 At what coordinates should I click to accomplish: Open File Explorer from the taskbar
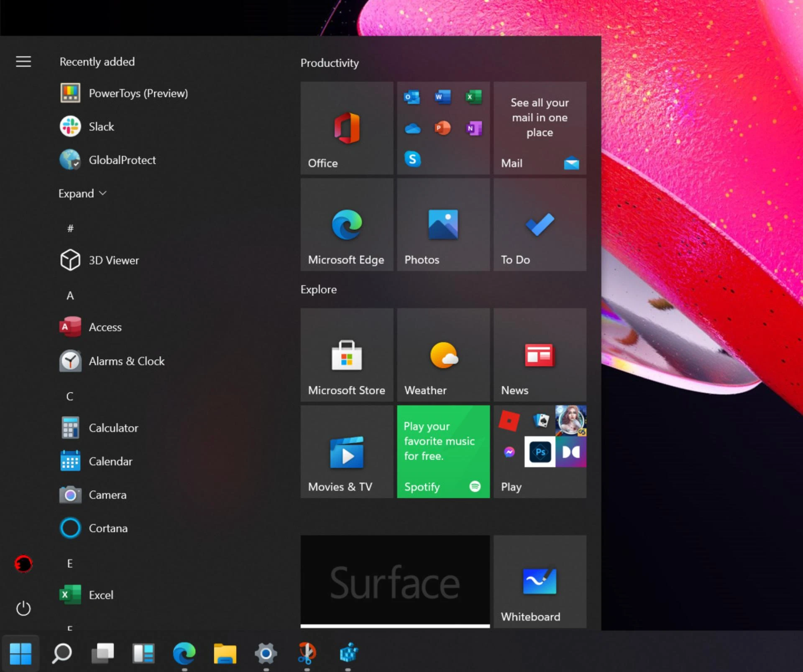[x=225, y=654]
